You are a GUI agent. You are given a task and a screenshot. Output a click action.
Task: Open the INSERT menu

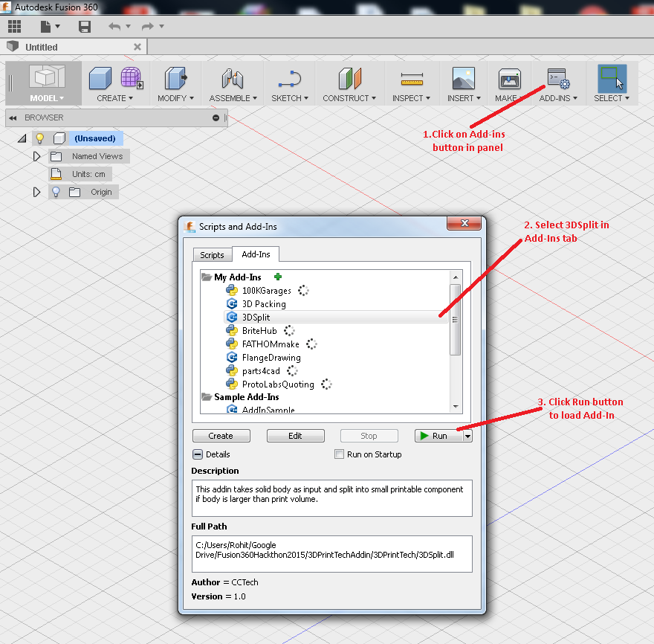click(464, 98)
